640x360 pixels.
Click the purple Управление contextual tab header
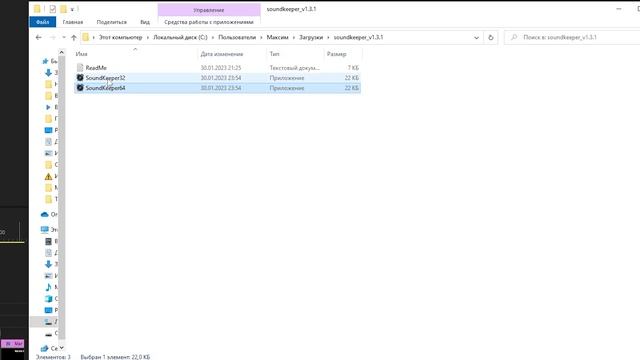(209, 10)
